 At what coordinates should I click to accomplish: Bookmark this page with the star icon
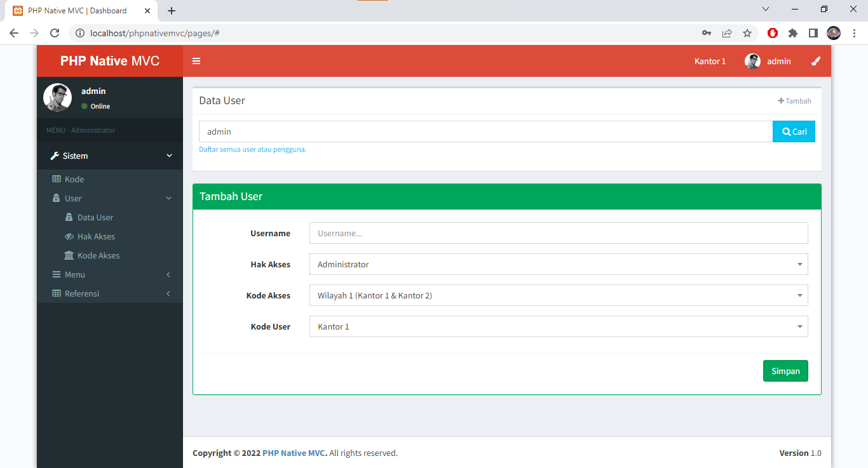(747, 33)
